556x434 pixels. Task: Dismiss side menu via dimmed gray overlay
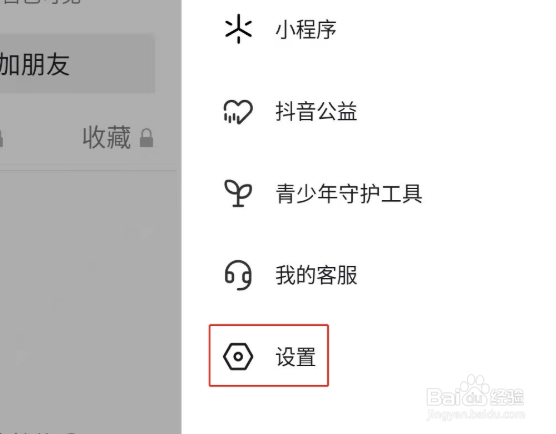point(90,284)
